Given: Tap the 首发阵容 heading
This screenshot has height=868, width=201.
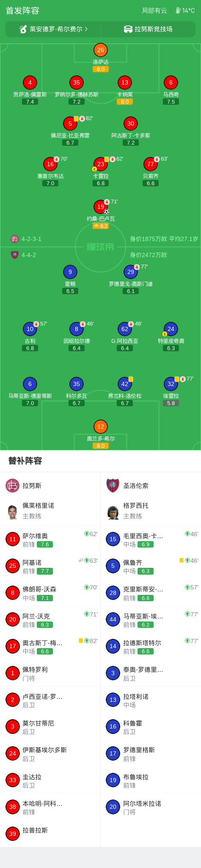Looking at the screenshot, I should pyautogui.click(x=22, y=11).
